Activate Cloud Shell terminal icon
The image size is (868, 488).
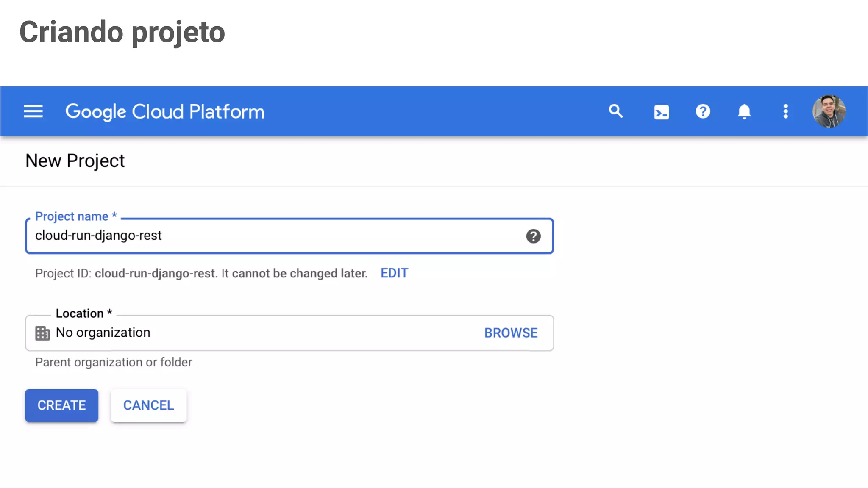pos(661,112)
